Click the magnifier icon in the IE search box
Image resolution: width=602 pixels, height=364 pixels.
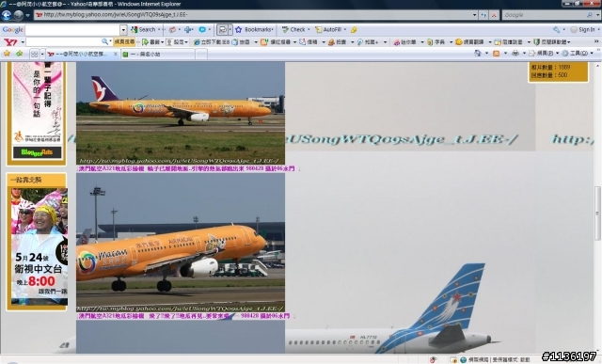pyautogui.click(x=590, y=15)
